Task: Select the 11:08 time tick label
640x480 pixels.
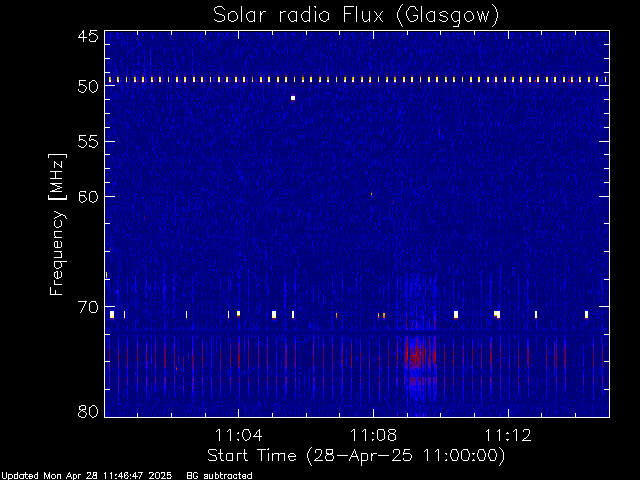Action: [x=373, y=435]
